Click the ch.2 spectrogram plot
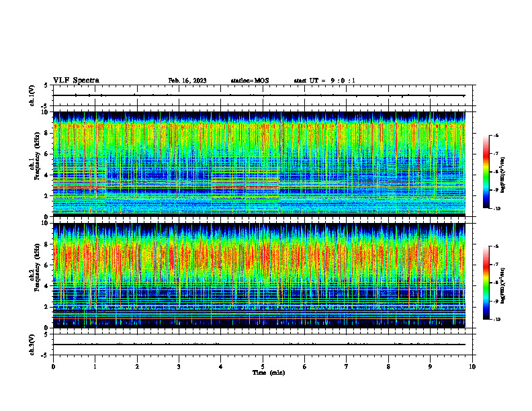The image size is (532, 411). tap(259, 275)
